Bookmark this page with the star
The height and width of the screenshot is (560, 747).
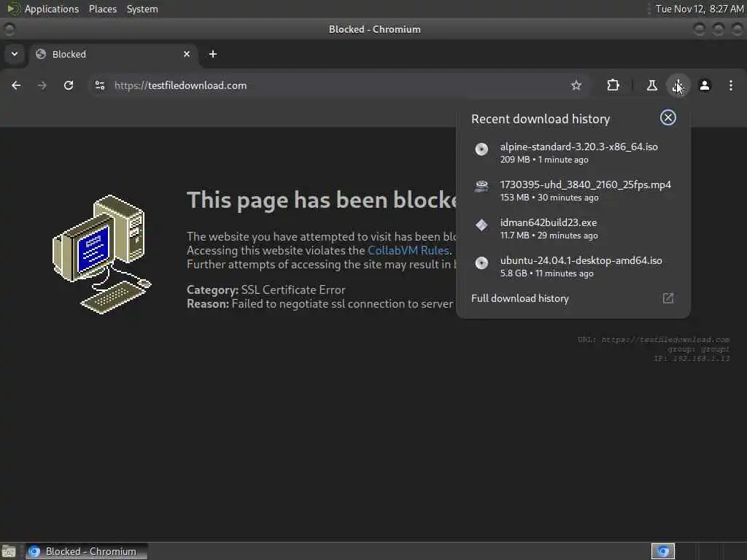tap(576, 85)
